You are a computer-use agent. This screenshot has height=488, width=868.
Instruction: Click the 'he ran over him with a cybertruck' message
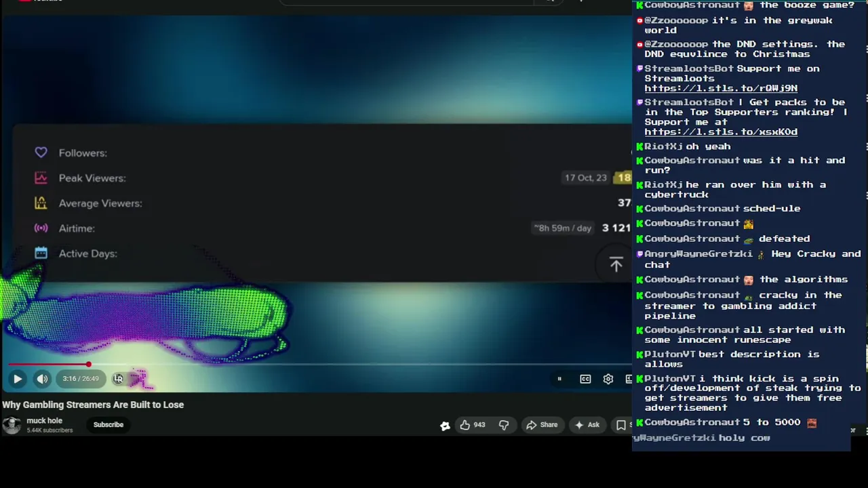pos(735,190)
